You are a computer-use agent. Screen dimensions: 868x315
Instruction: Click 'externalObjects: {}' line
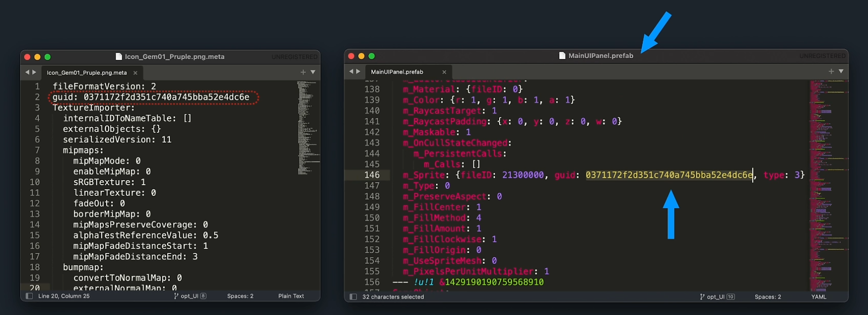tap(112, 129)
